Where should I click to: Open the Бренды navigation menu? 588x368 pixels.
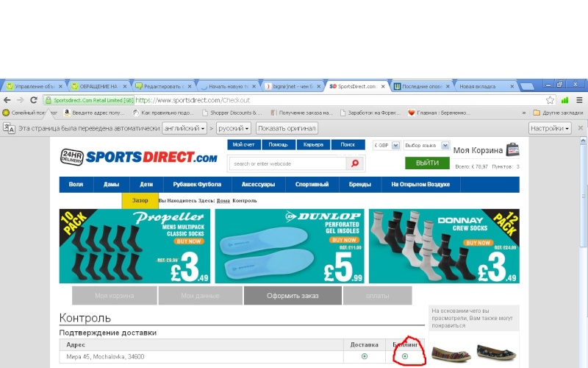[x=360, y=185]
